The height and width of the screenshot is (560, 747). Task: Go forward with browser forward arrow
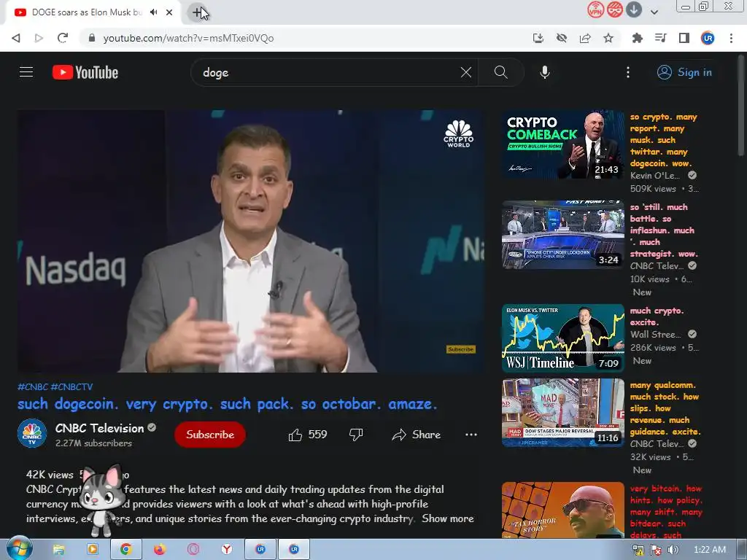[39, 38]
